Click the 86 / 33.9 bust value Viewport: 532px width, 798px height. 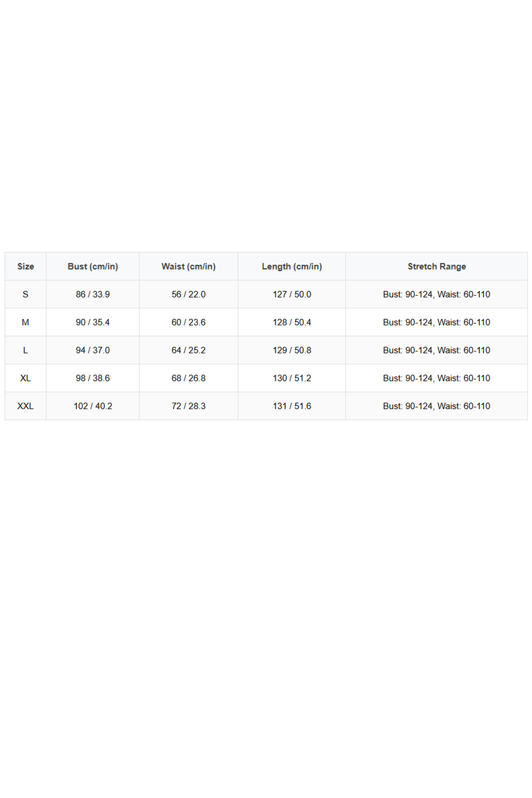click(93, 294)
